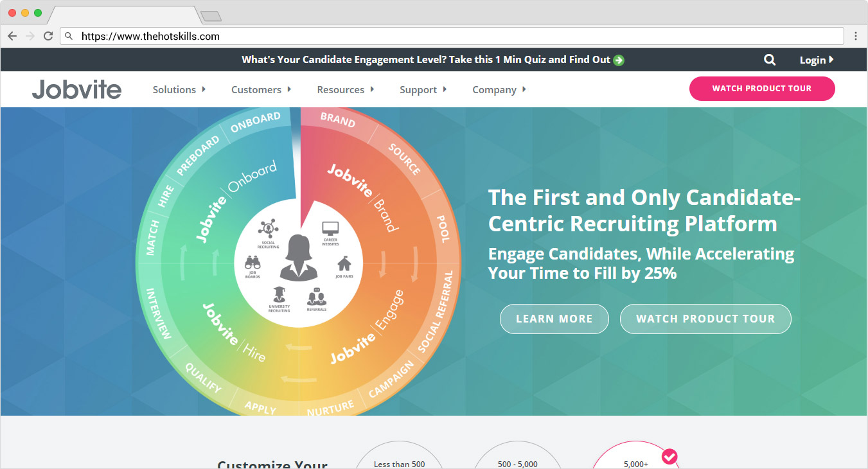Open the Customers nav item
868x469 pixels.
(256, 90)
